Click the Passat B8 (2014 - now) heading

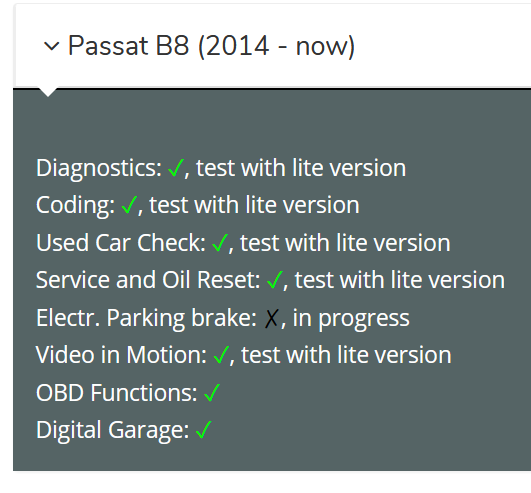pos(211,46)
